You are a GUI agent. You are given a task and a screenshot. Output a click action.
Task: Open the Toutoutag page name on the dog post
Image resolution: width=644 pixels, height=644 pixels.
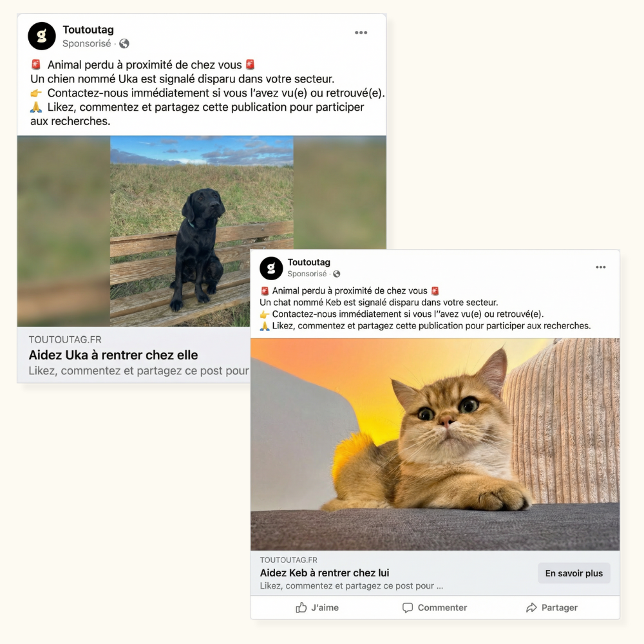[88, 30]
